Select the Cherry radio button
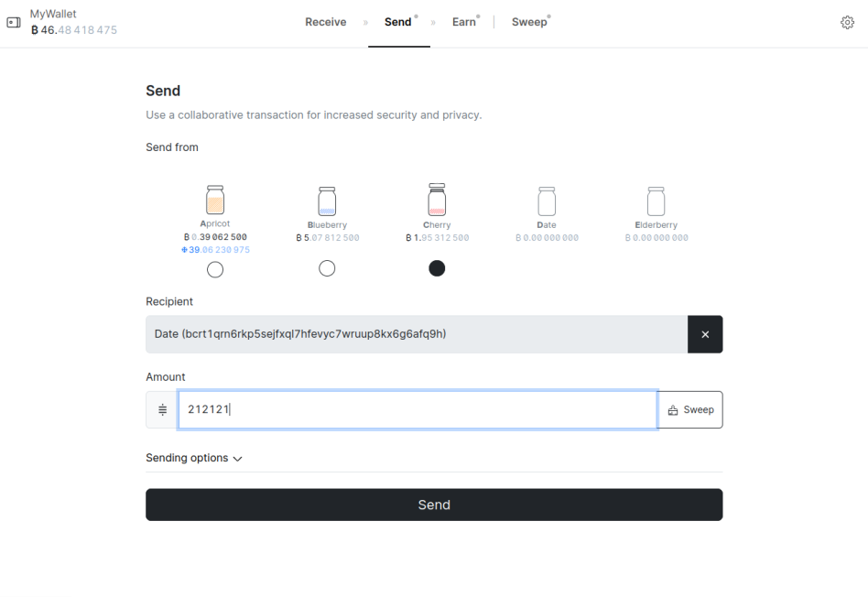The width and height of the screenshot is (868, 597). pyautogui.click(x=437, y=268)
